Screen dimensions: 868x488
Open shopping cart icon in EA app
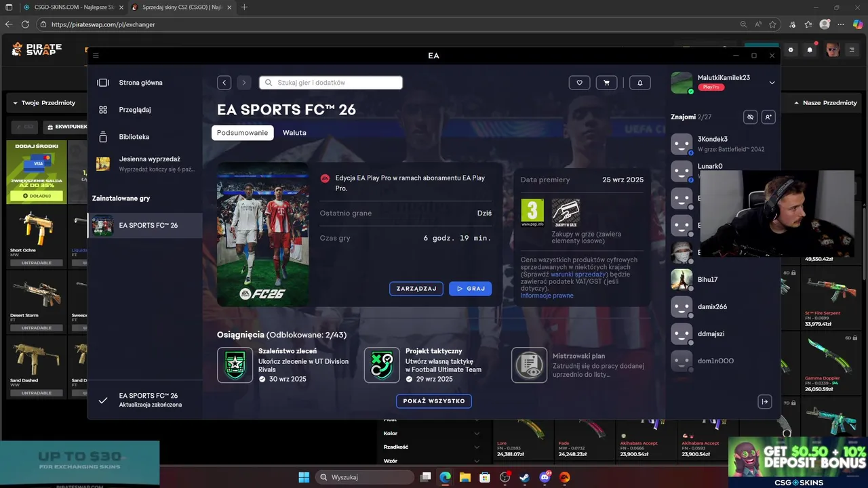[x=606, y=83]
